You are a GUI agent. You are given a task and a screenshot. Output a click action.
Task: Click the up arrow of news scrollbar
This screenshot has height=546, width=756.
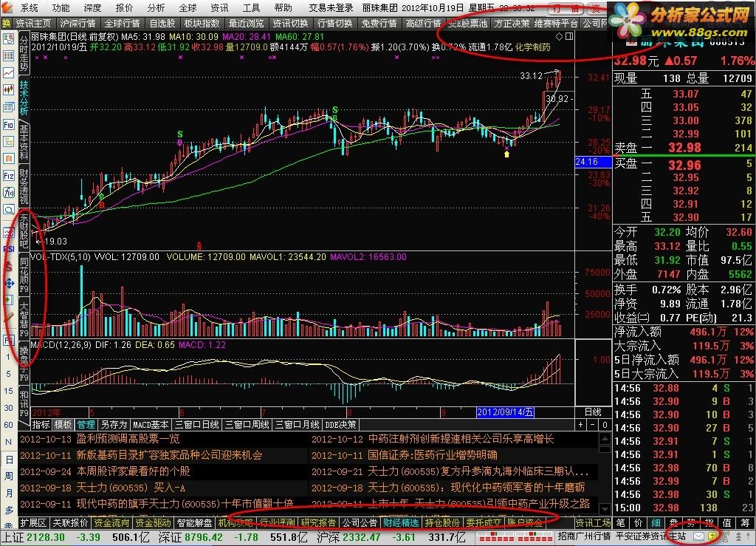click(605, 438)
